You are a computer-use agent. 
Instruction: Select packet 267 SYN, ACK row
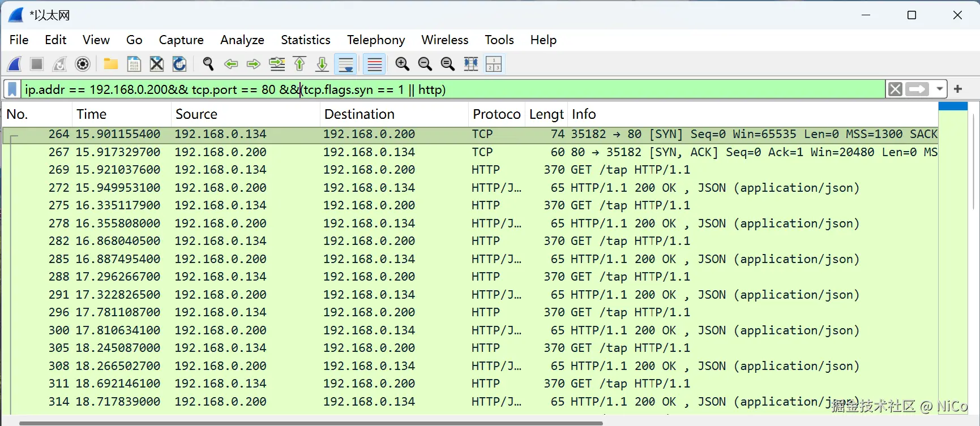(470, 152)
